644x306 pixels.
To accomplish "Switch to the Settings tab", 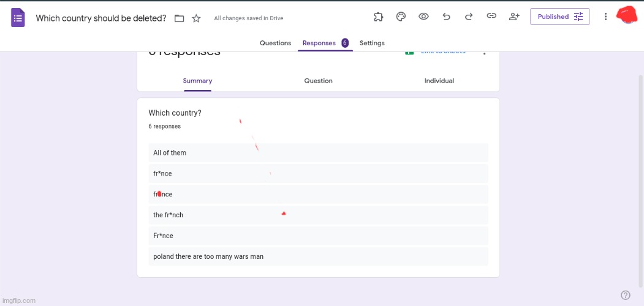I will pos(372,43).
